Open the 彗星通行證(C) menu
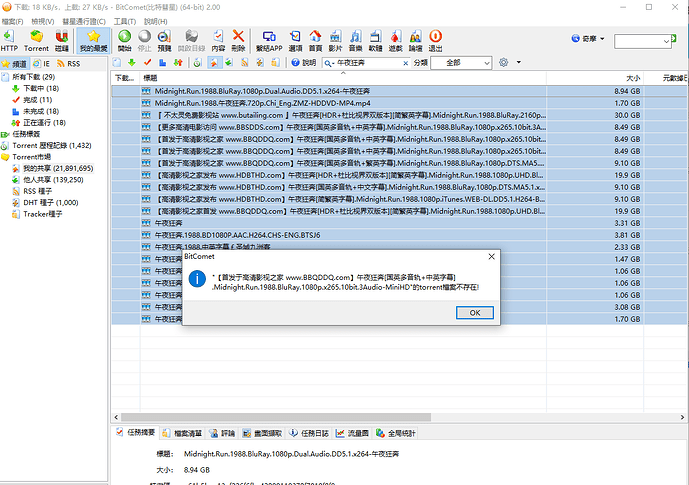The width and height of the screenshot is (689, 485). pos(84,22)
